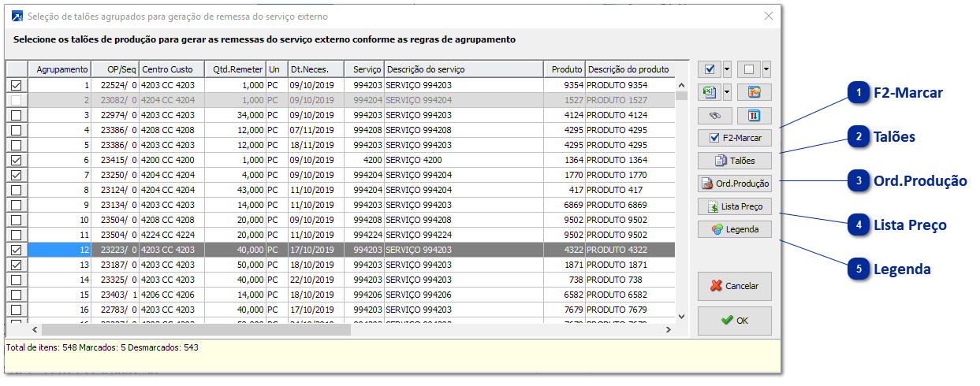Click the Qtd.Remeter column header

coord(235,69)
